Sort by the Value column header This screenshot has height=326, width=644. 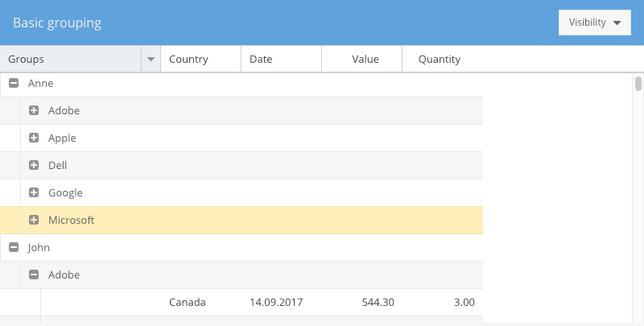pyautogui.click(x=361, y=59)
